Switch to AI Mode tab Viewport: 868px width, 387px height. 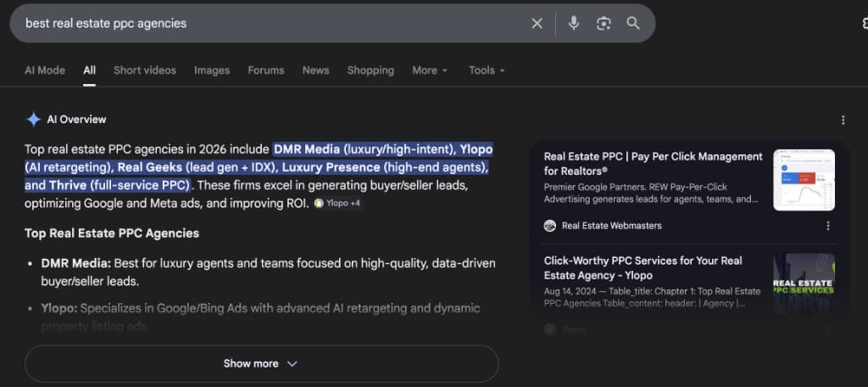pyautogui.click(x=45, y=70)
